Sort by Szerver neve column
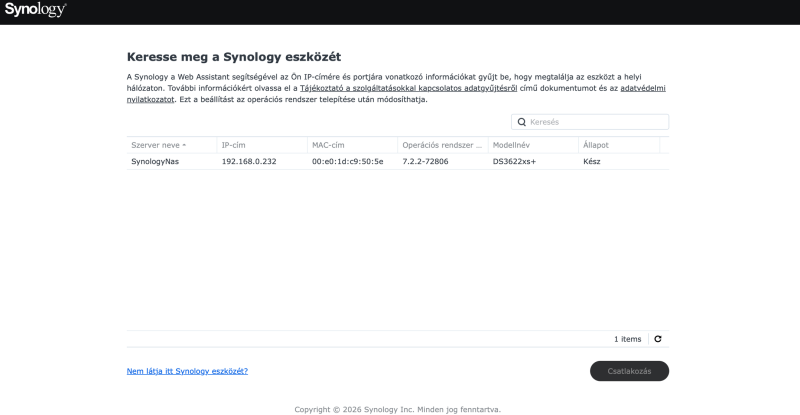This screenshot has width=800, height=415. tap(159, 145)
